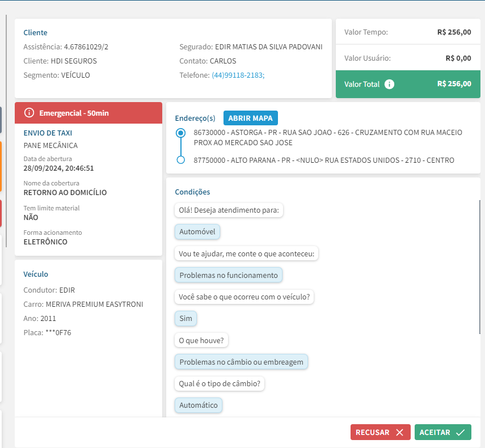Click the red Emergencial - 50min banner
Screen dimensions: 485x448
(x=88, y=113)
